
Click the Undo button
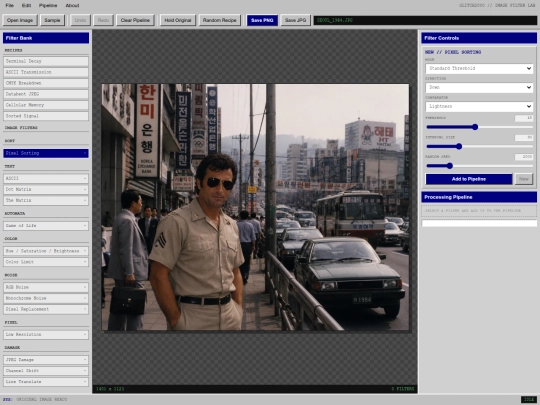click(x=80, y=20)
